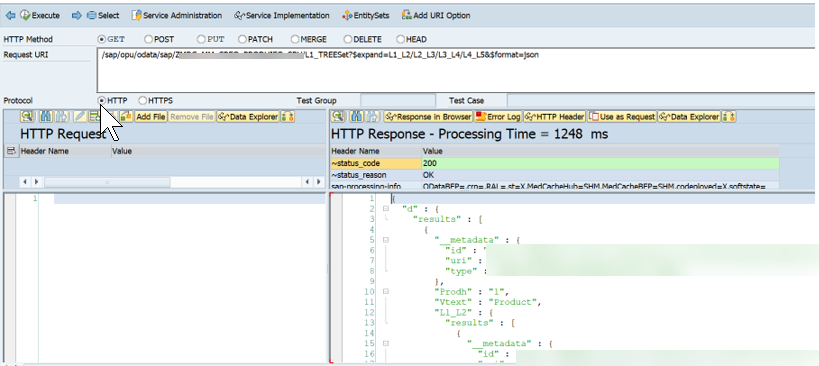Choose the HTTP protocol radio button
Viewport: 819px width, 366px height.
point(102,100)
